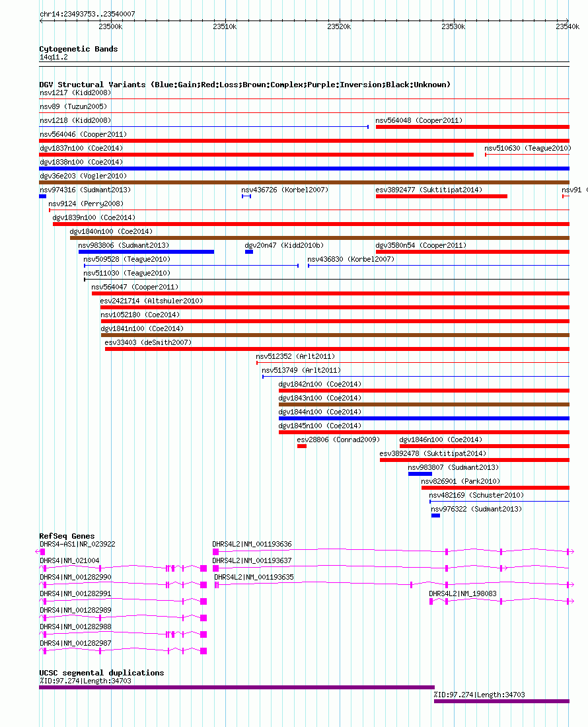Select transcript DHRS4L2|NM_198083
This screenshot has height=727, width=588.
[x=462, y=594]
